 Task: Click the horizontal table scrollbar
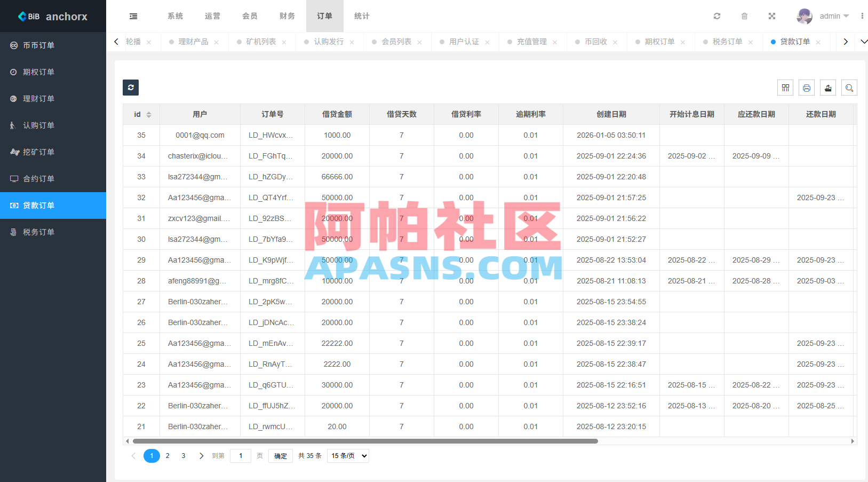[x=365, y=441]
